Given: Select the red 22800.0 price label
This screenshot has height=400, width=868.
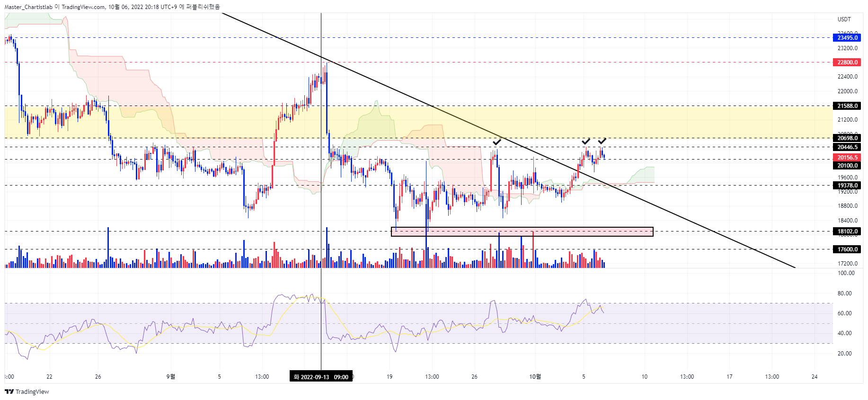Looking at the screenshot, I should (847, 62).
